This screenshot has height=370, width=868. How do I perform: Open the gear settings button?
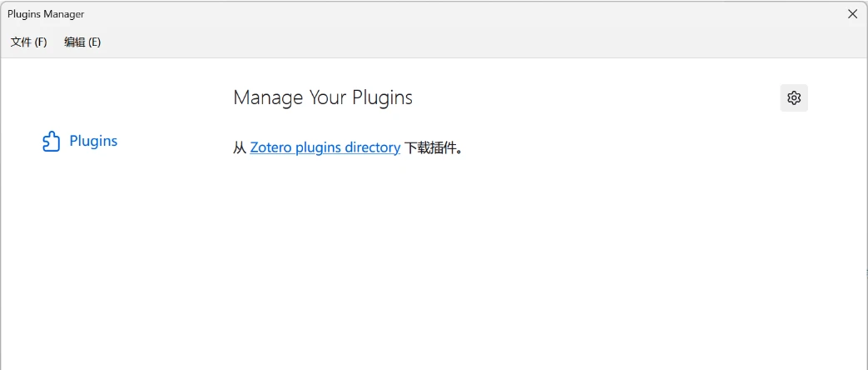[794, 97]
